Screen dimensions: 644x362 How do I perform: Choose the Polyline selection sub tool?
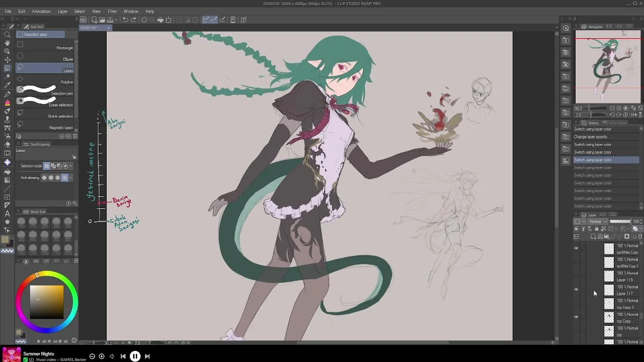[45, 79]
